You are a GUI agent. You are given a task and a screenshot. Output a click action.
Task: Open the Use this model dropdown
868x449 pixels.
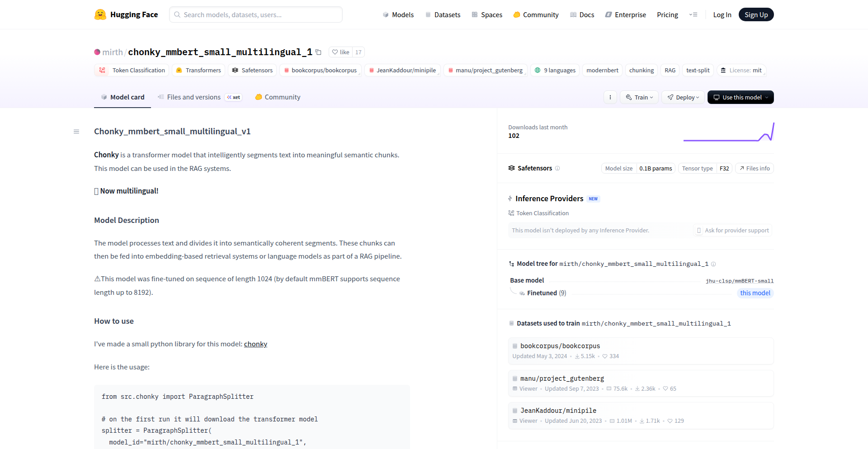[x=741, y=97]
